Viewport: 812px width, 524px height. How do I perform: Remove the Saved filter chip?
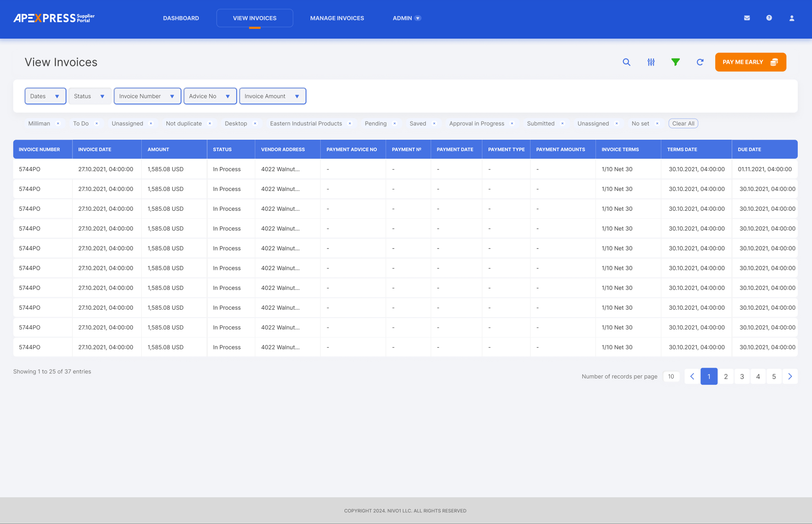tap(434, 124)
